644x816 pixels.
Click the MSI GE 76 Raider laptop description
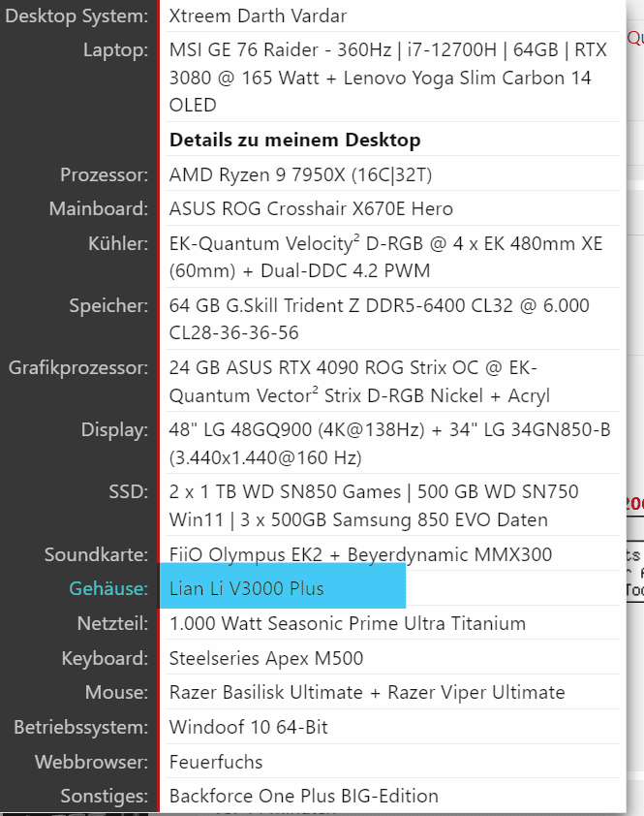388,78
